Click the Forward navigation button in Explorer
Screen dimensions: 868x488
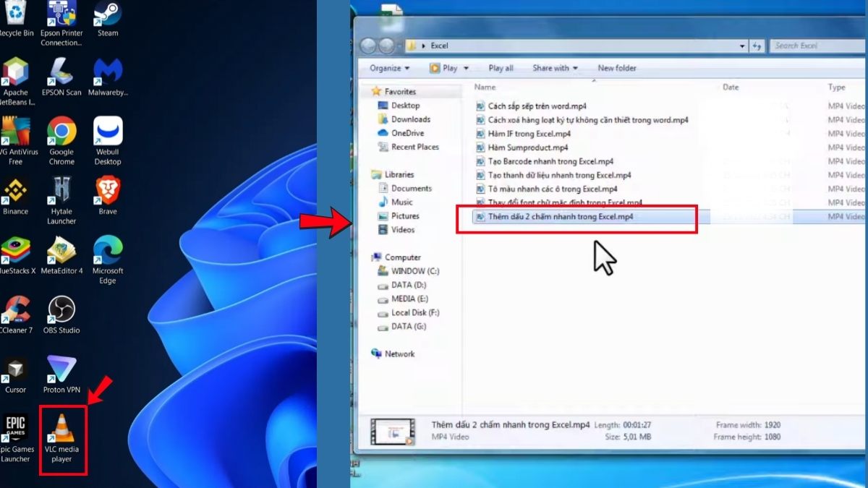coord(387,46)
